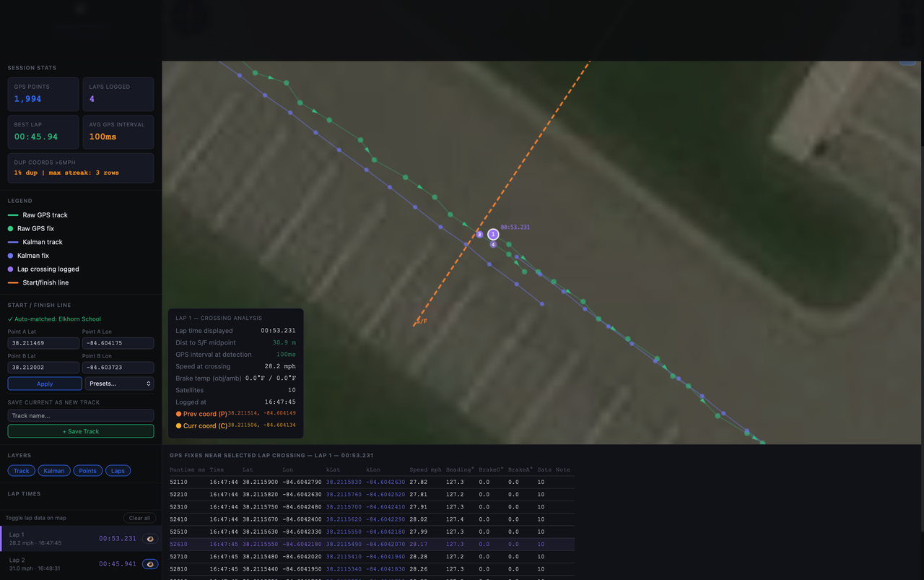Image resolution: width=924 pixels, height=580 pixels.
Task: Click the Apply button
Action: click(45, 384)
